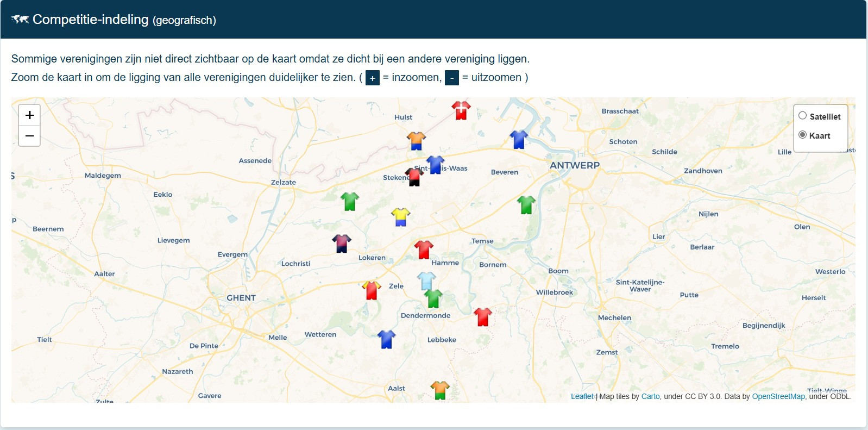Click the dark maroon shirt northwest of Lokeren

[x=342, y=244]
